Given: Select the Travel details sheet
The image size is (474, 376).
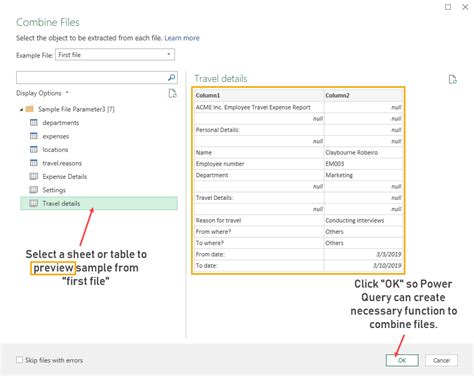Looking at the screenshot, I should (x=99, y=203).
